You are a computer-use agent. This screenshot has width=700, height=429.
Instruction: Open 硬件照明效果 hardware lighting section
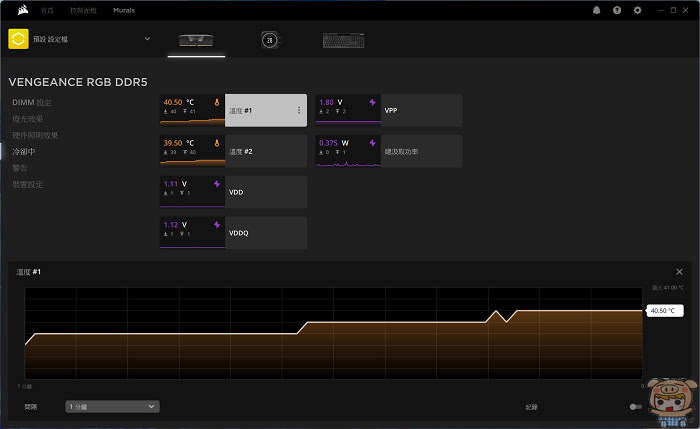(35, 135)
